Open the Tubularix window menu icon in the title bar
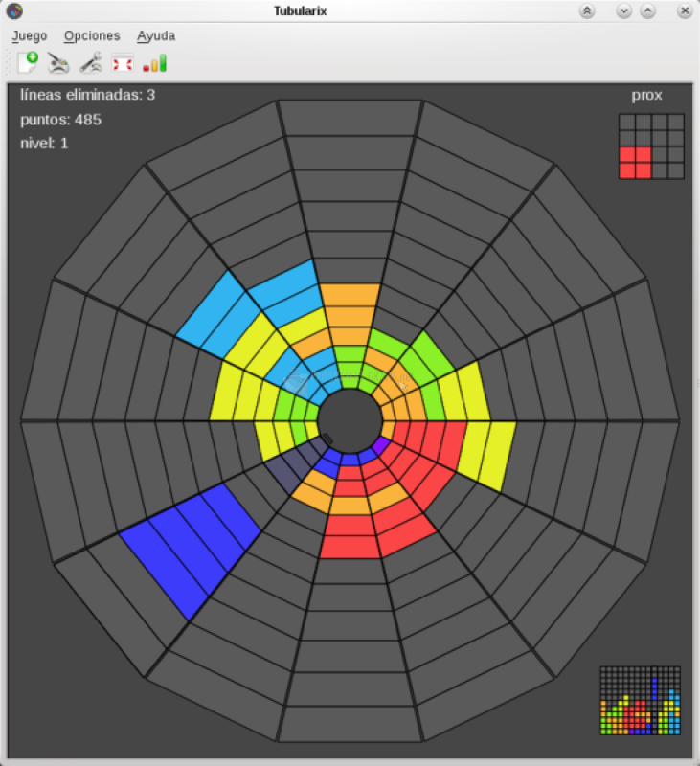Viewport: 700px width, 766px height. click(x=14, y=11)
